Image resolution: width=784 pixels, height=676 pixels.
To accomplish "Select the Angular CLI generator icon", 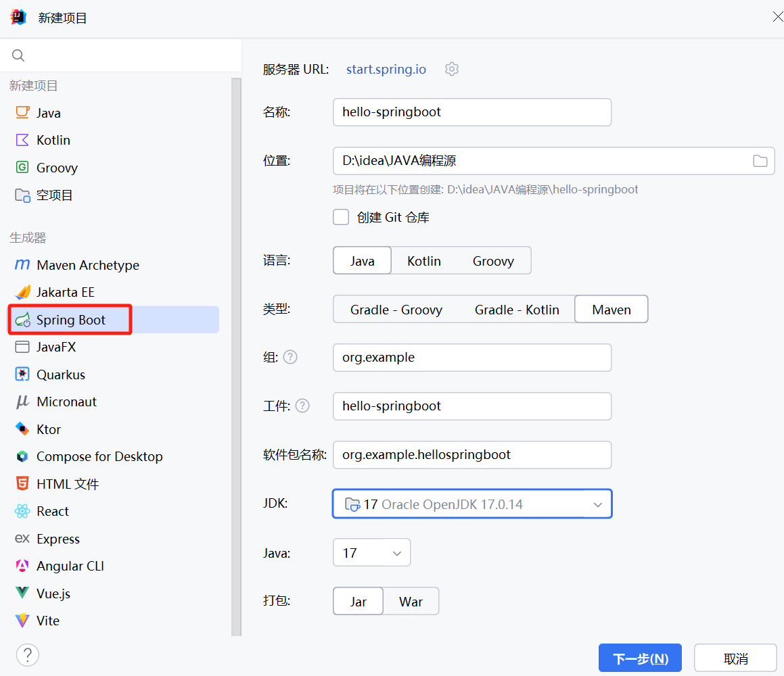I will [23, 566].
